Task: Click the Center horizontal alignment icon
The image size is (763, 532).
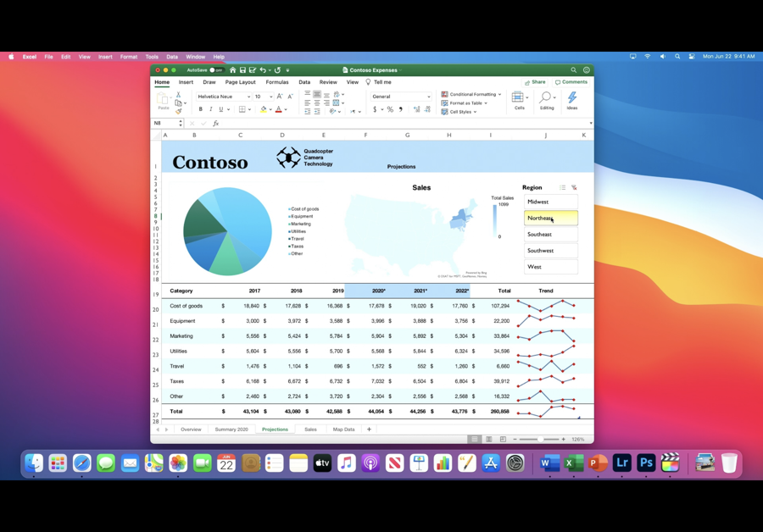Action: point(317,103)
